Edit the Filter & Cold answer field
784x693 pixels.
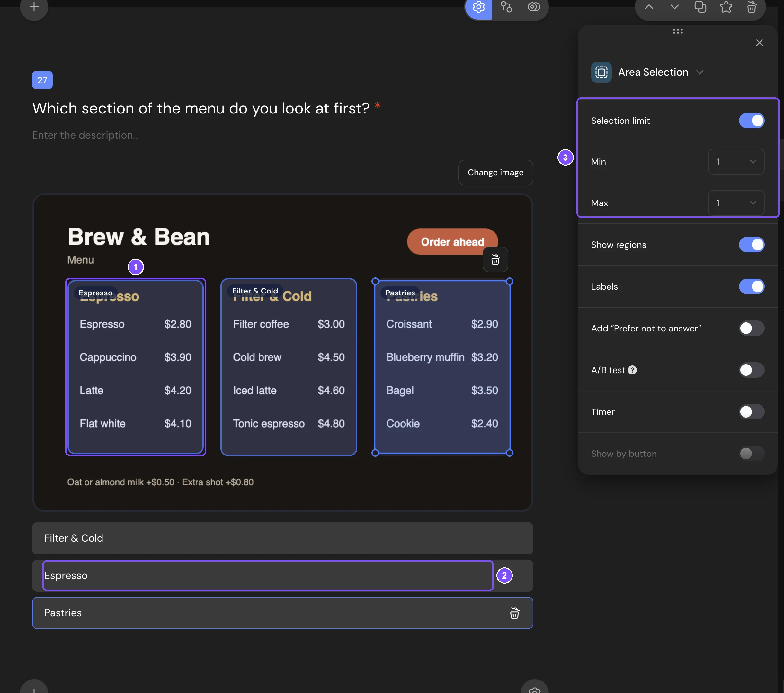point(282,538)
